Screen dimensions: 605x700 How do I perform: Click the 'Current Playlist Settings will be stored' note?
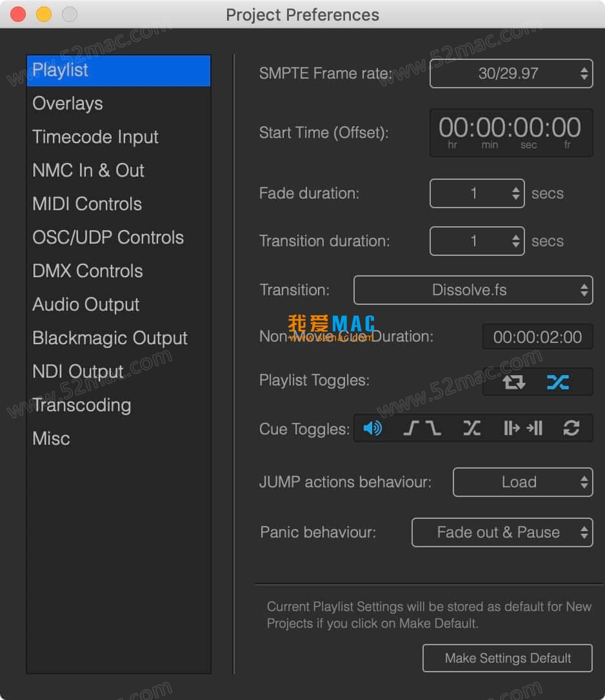click(429, 615)
